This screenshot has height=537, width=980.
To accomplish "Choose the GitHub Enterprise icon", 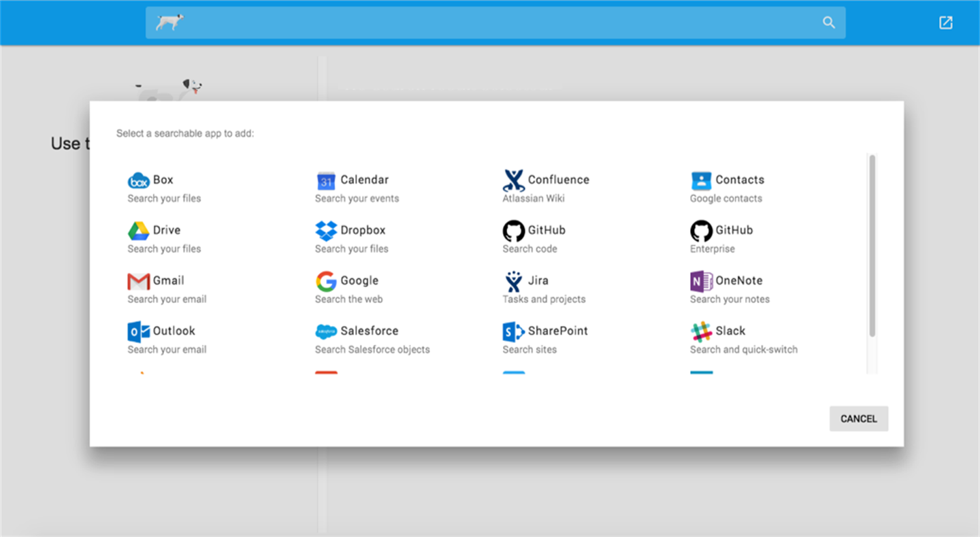I will click(701, 231).
